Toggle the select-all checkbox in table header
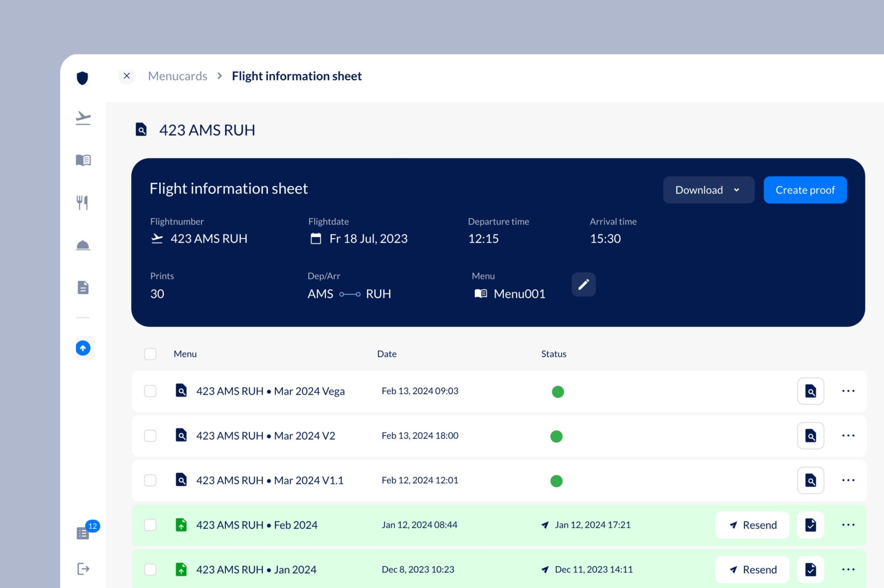This screenshot has height=588, width=884. 150,354
